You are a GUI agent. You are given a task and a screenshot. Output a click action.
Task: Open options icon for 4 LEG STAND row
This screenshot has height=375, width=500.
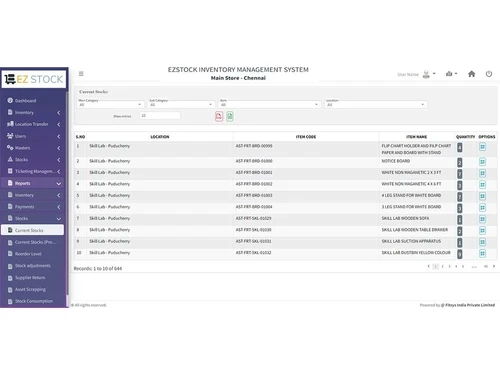click(x=482, y=196)
